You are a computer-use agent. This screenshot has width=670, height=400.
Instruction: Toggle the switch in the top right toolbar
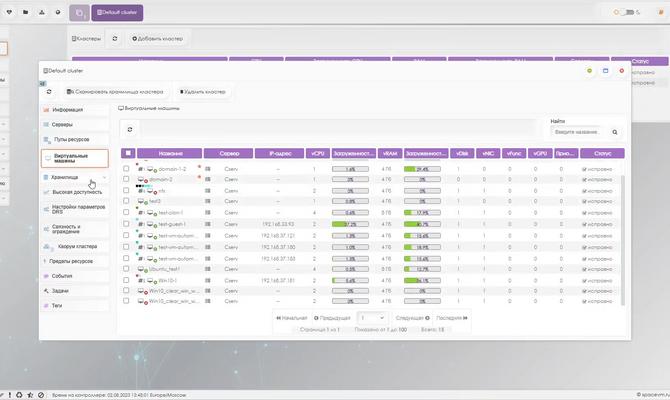(x=628, y=12)
